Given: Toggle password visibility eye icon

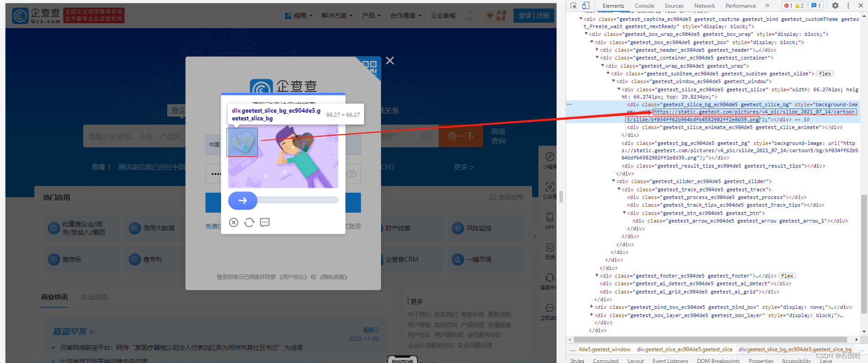Looking at the screenshot, I should pyautogui.click(x=351, y=174).
